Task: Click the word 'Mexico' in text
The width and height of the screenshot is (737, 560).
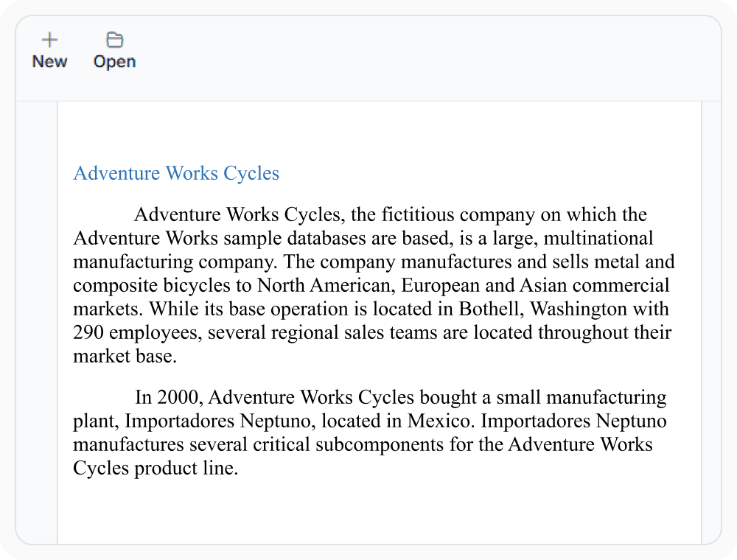Action: coord(439,421)
